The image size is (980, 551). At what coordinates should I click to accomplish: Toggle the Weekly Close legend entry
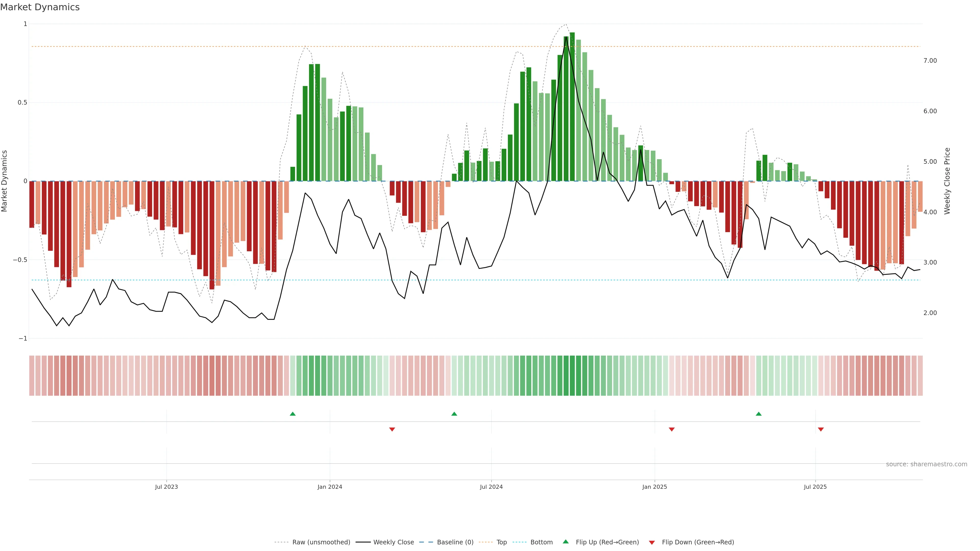(x=393, y=542)
